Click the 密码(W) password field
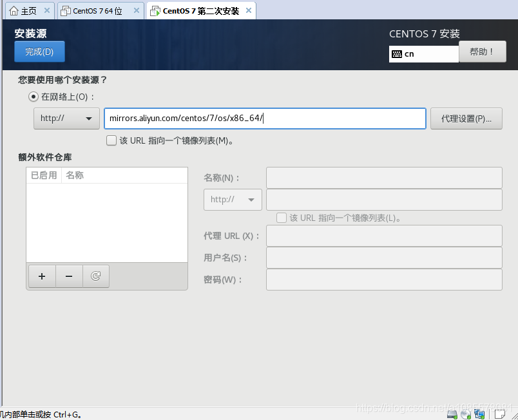 [x=384, y=280]
